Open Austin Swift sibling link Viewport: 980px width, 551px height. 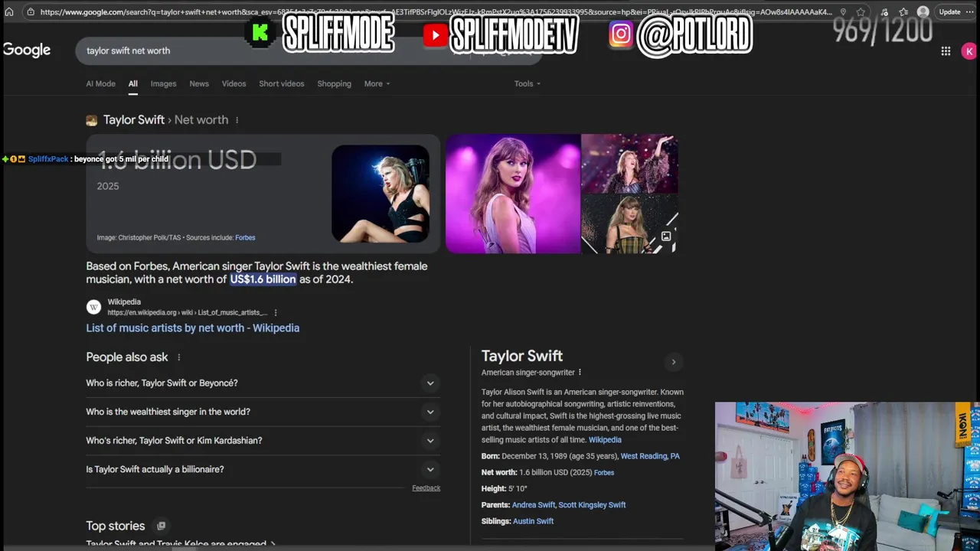[534, 521]
